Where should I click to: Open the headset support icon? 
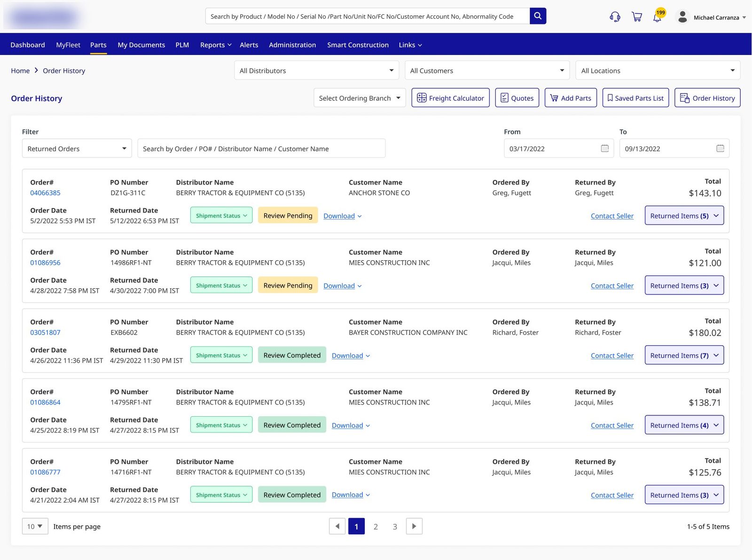pos(615,17)
